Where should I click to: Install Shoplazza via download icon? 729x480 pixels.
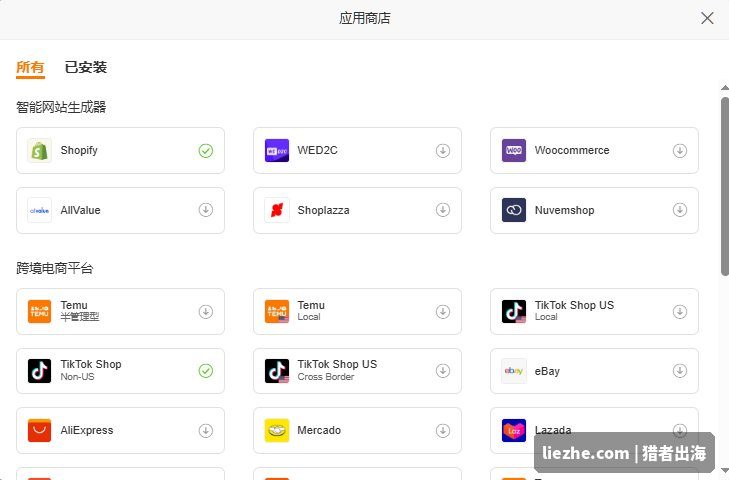[443, 210]
